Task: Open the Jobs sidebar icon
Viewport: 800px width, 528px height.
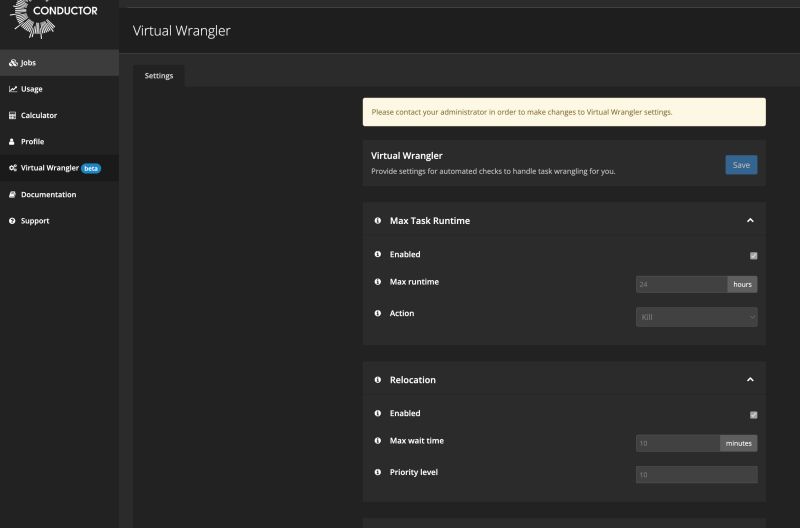Action: tap(13, 63)
